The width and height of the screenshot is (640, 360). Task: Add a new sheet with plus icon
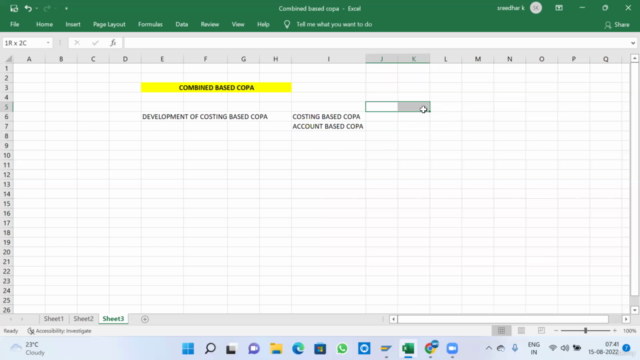pos(145,319)
